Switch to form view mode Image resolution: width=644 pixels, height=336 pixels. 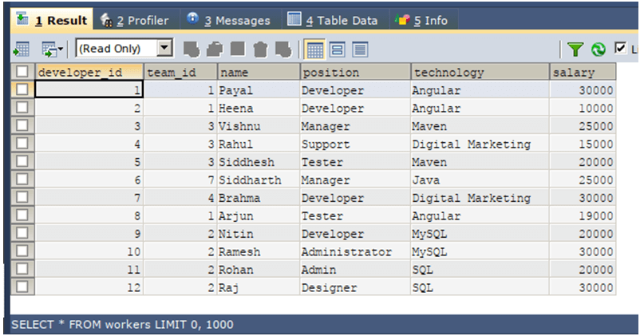338,49
